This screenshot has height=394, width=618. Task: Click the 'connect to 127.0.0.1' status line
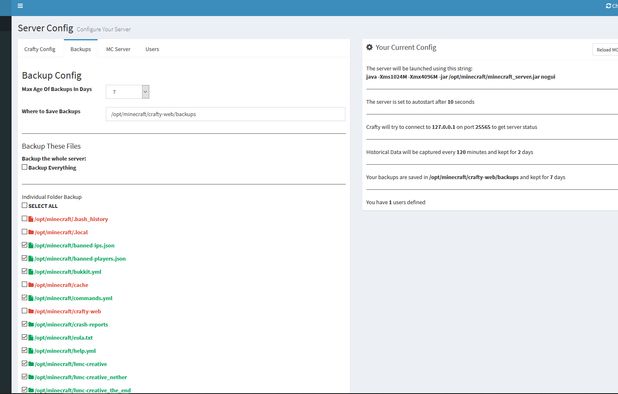click(x=452, y=127)
